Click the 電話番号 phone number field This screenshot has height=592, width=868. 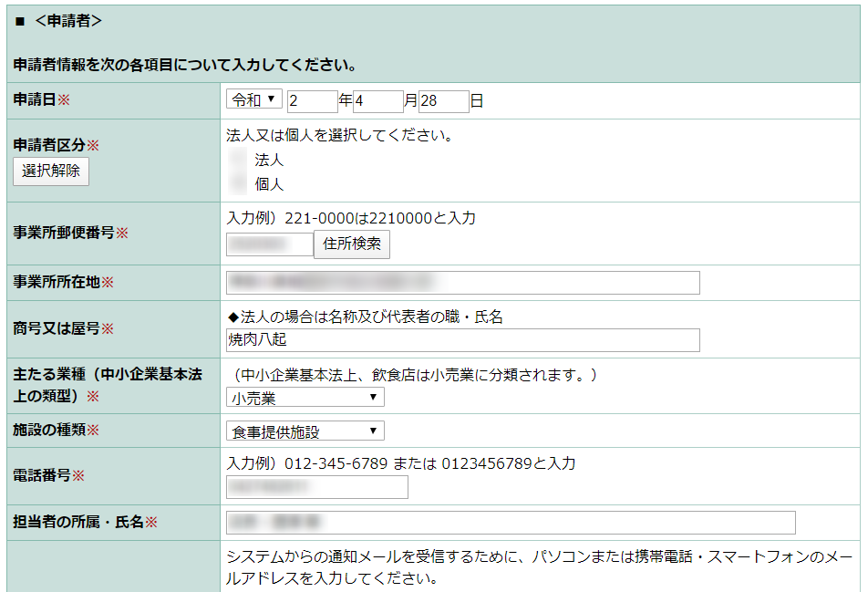[316, 488]
